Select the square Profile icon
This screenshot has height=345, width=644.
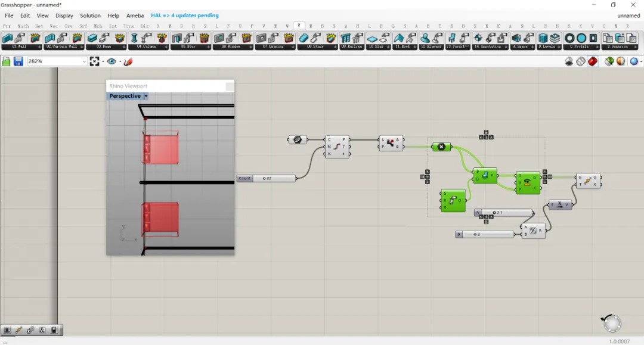(x=593, y=39)
